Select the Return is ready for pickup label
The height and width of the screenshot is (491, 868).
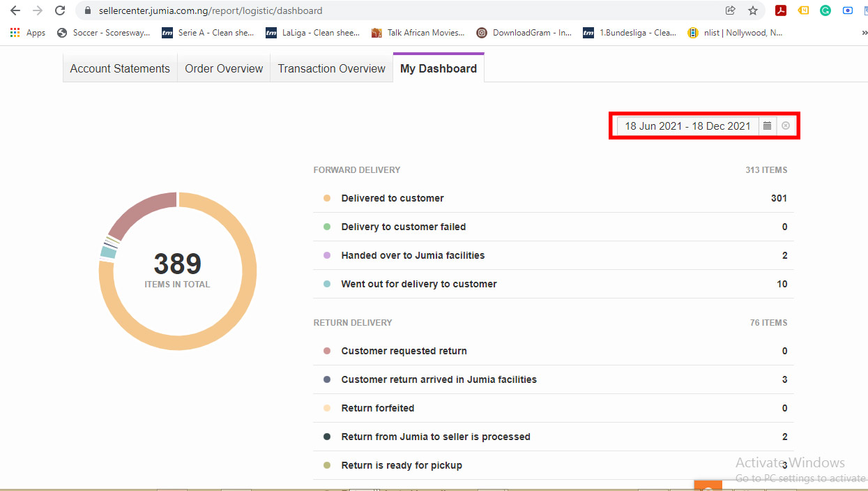pos(402,465)
